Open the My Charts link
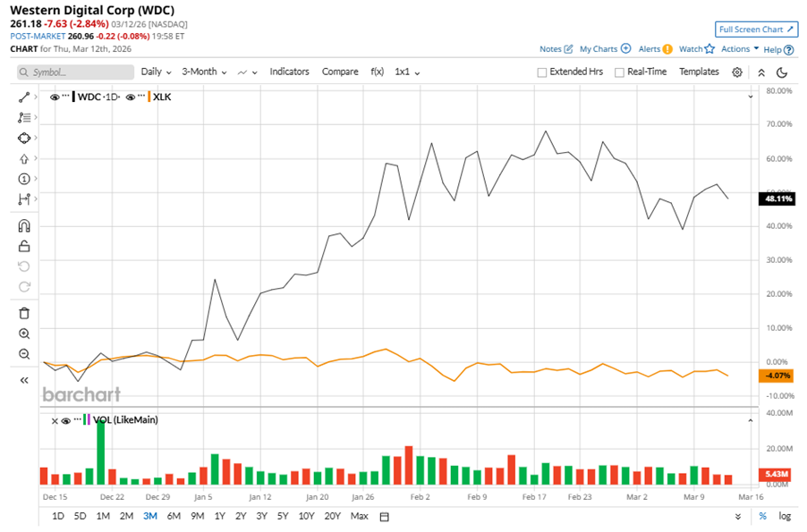The width and height of the screenshot is (807, 532). coord(598,49)
